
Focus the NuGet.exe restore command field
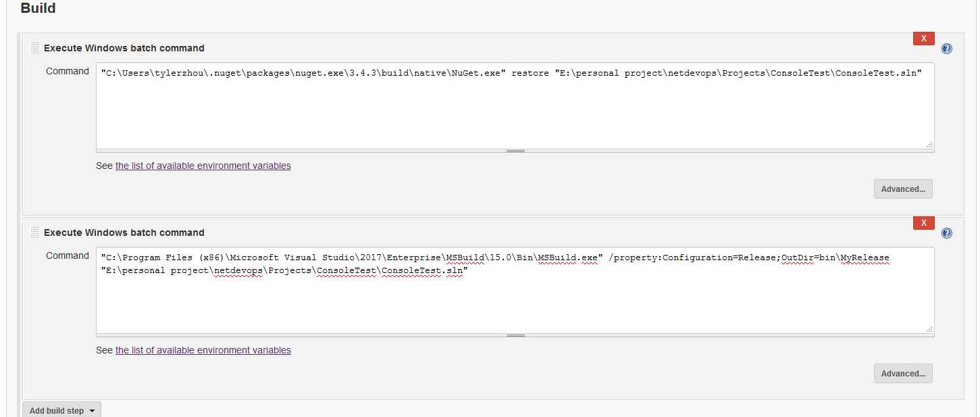[x=515, y=105]
